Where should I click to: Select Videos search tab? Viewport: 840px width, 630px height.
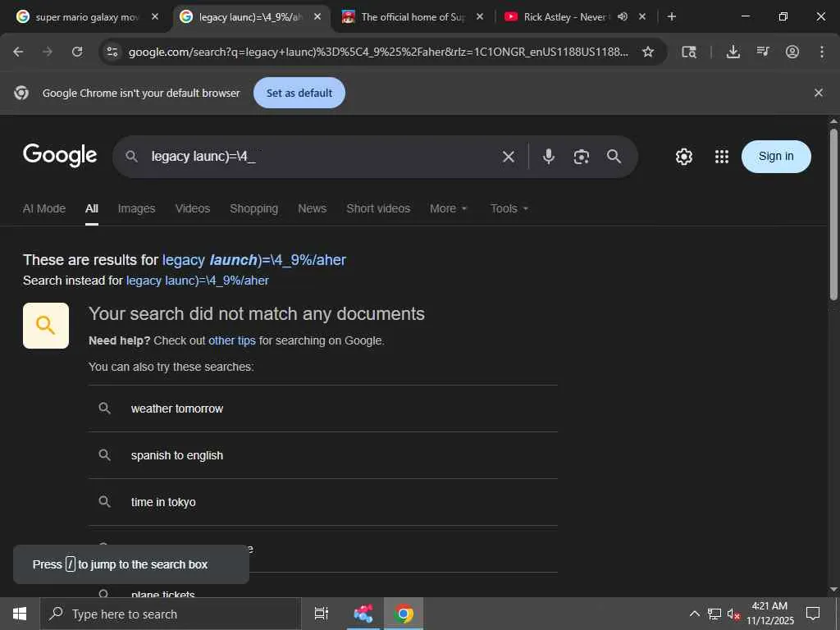pos(193,208)
